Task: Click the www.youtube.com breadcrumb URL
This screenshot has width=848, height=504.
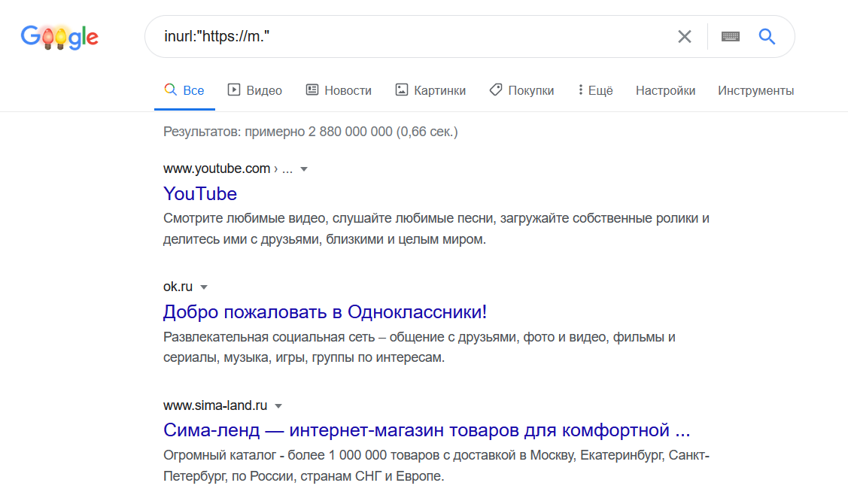Action: pyautogui.click(x=217, y=169)
